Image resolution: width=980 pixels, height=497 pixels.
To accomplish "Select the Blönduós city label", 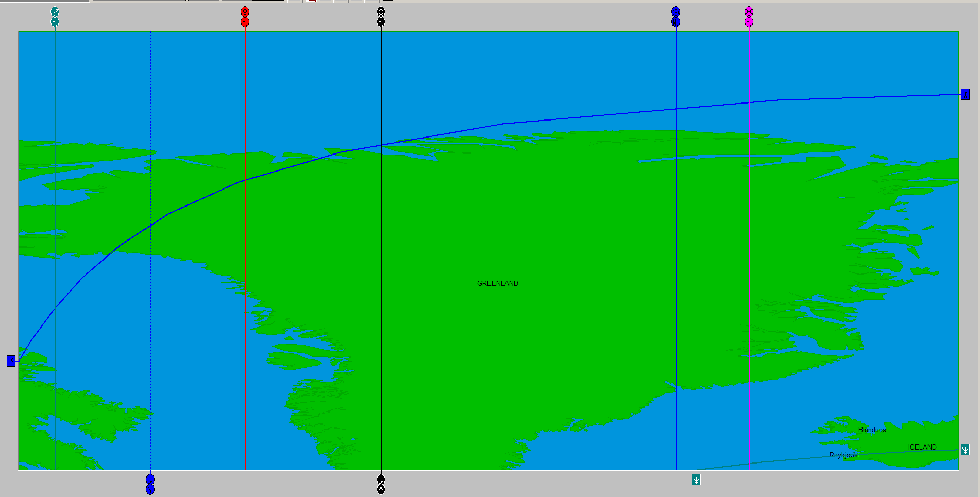I will tap(872, 430).
